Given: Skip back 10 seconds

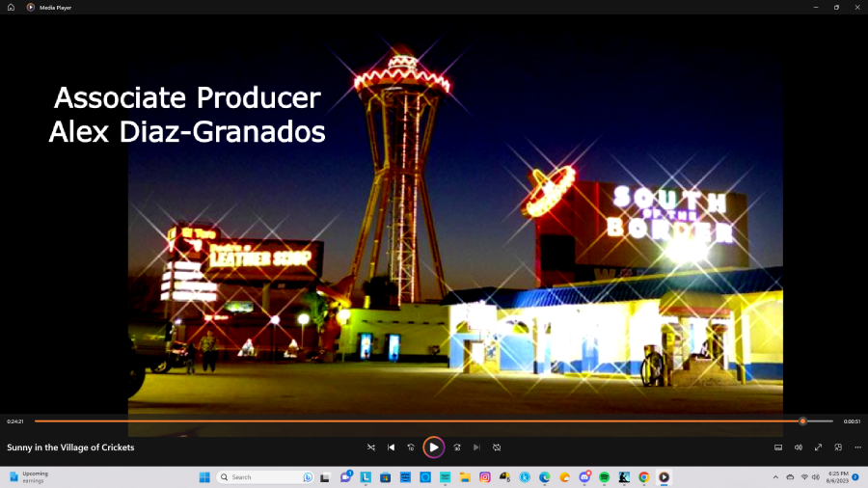Looking at the screenshot, I should pyautogui.click(x=412, y=447).
